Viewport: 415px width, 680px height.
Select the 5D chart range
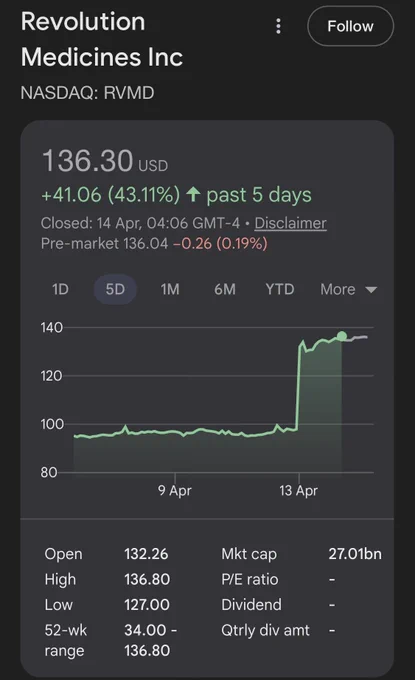click(x=115, y=289)
